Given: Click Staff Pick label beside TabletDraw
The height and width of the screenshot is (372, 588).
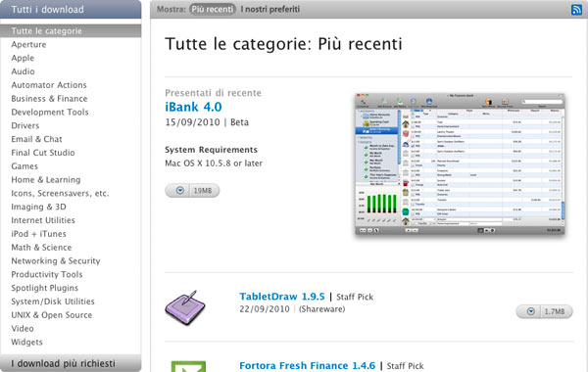Looking at the screenshot, I should [x=355, y=297].
